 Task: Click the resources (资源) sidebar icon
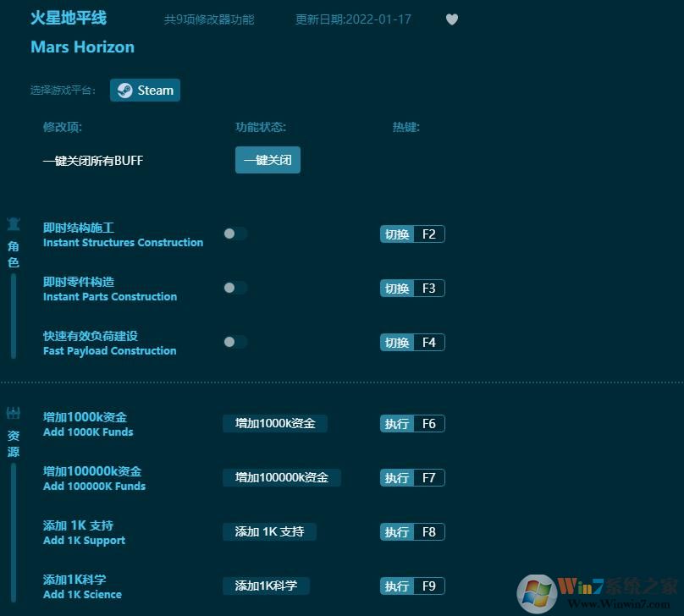coord(13,413)
